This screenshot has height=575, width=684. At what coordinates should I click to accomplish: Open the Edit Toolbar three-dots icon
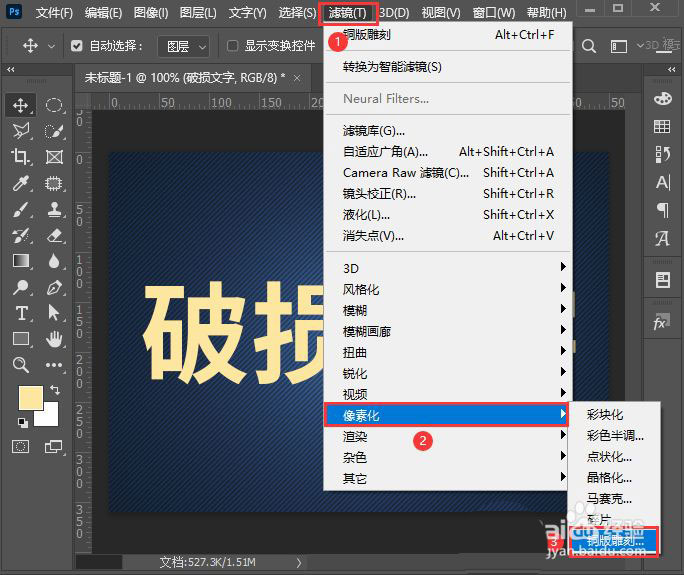(54, 365)
